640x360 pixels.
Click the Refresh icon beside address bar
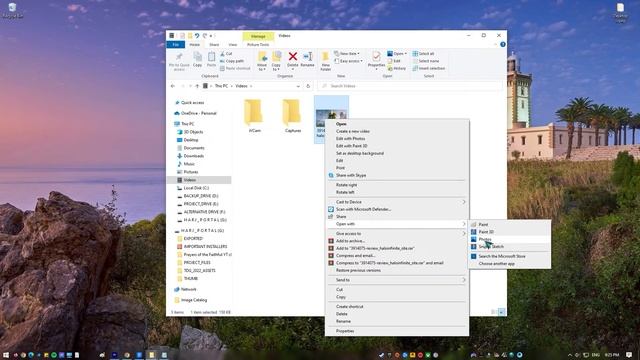point(308,86)
